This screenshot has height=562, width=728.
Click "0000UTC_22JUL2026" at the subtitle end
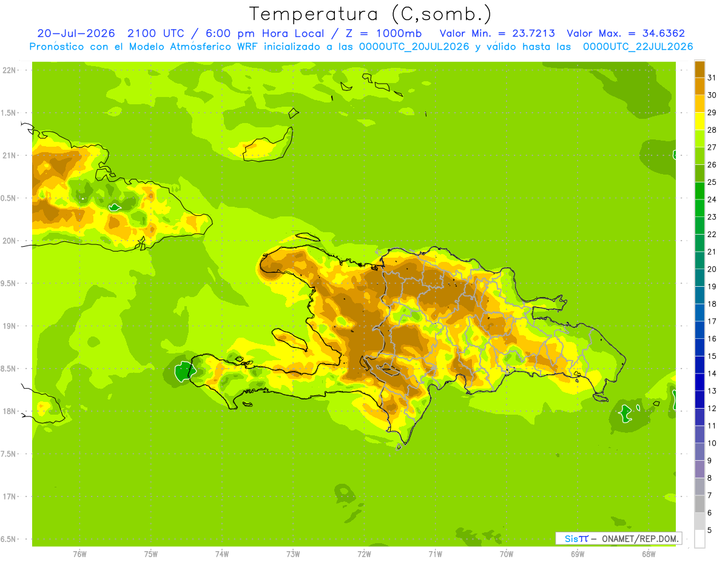pyautogui.click(x=638, y=46)
